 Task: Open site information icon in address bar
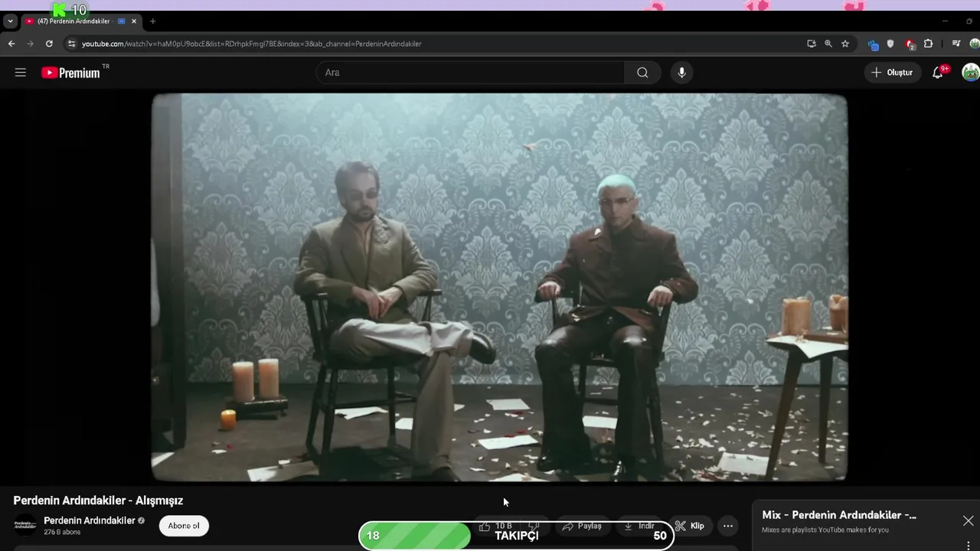coord(71,44)
